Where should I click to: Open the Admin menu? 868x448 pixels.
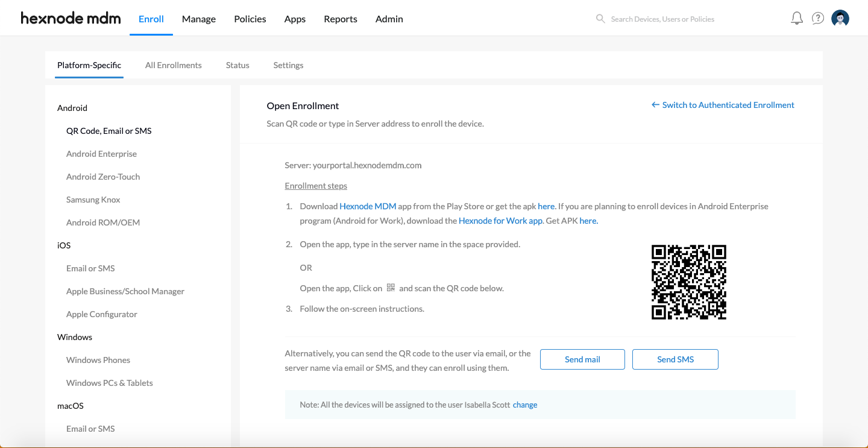[x=389, y=19]
